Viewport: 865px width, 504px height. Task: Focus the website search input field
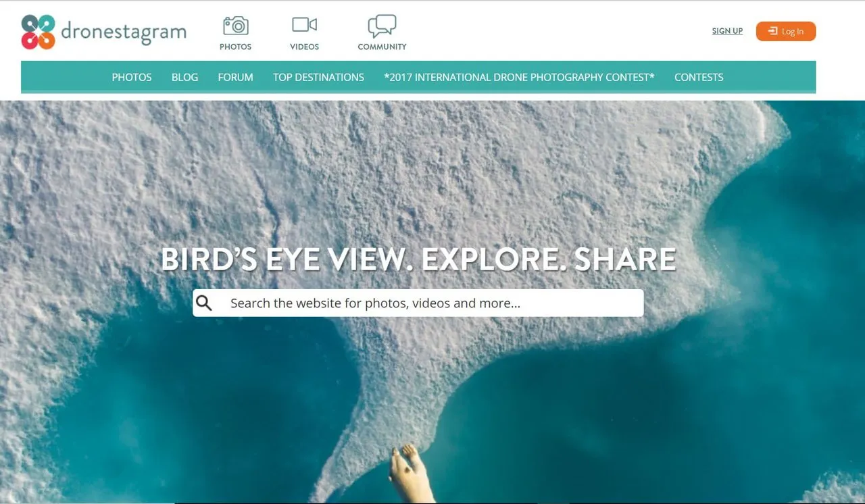(x=418, y=303)
